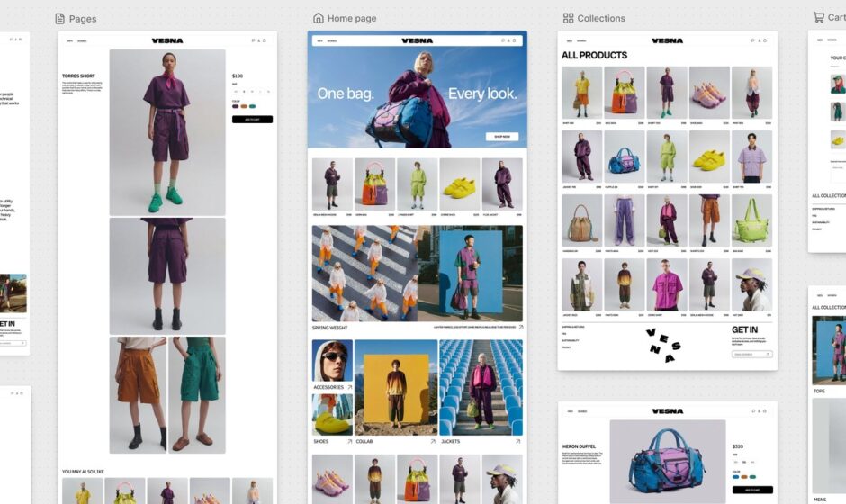Click the $320 price on the Heron Duffel page

(738, 446)
